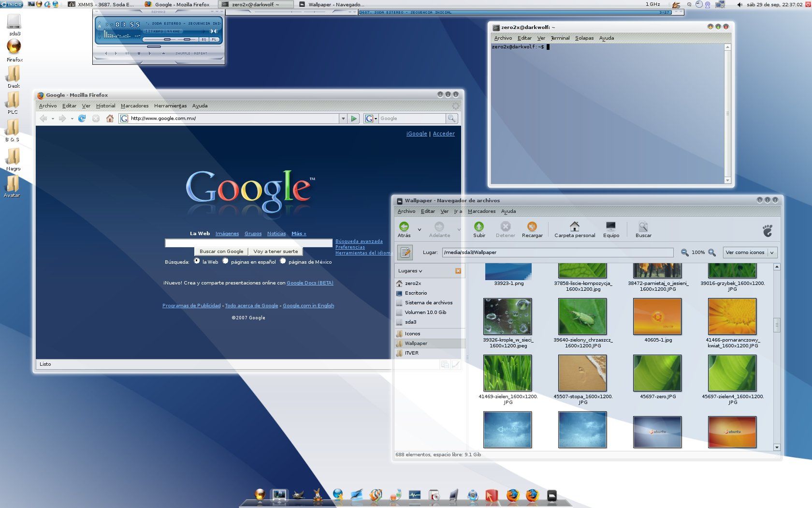Click the Google Docs (BETA) link
Viewport: 812px width, 508px height.
[310, 283]
